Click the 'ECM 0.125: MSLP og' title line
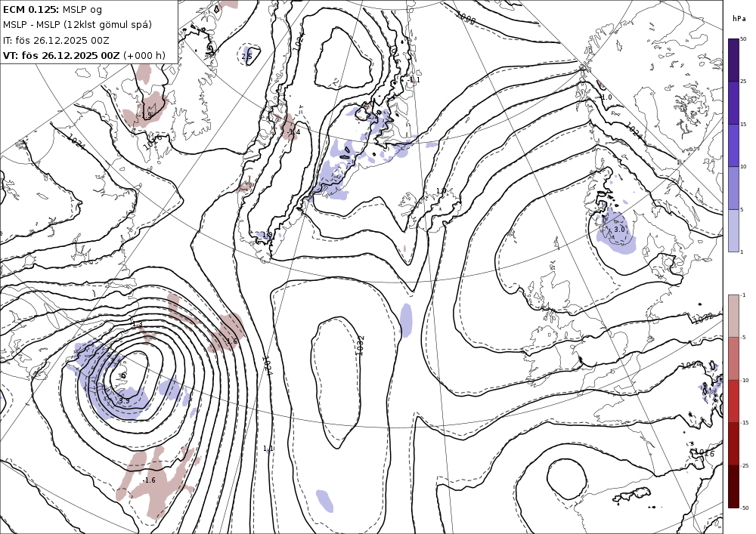This screenshot has height=534, width=756. [x=53, y=9]
